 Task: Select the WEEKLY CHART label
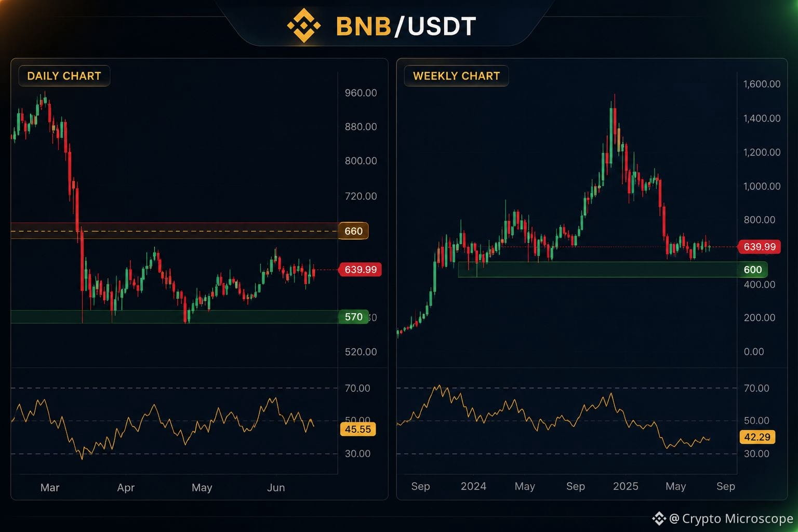(456, 76)
